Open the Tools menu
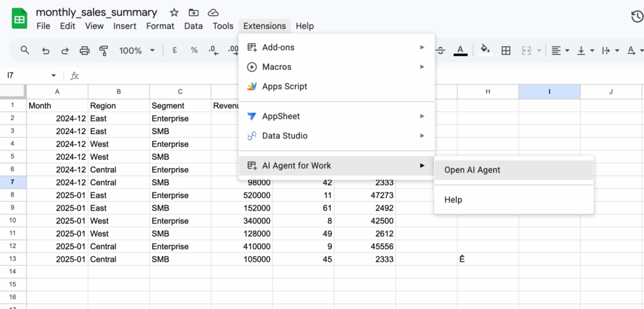644x309 pixels. click(223, 26)
